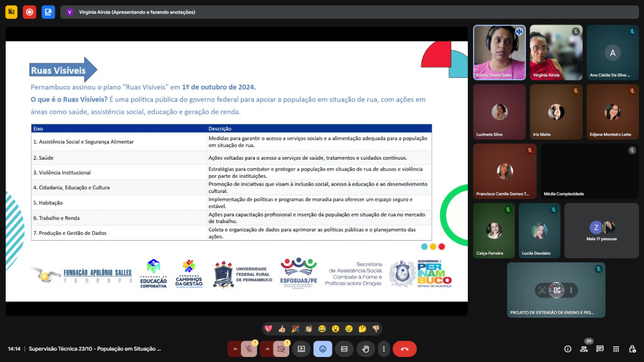This screenshot has width=644, height=362.
Task: Expand audio settings arrow beside microphone
Action: (x=235, y=349)
